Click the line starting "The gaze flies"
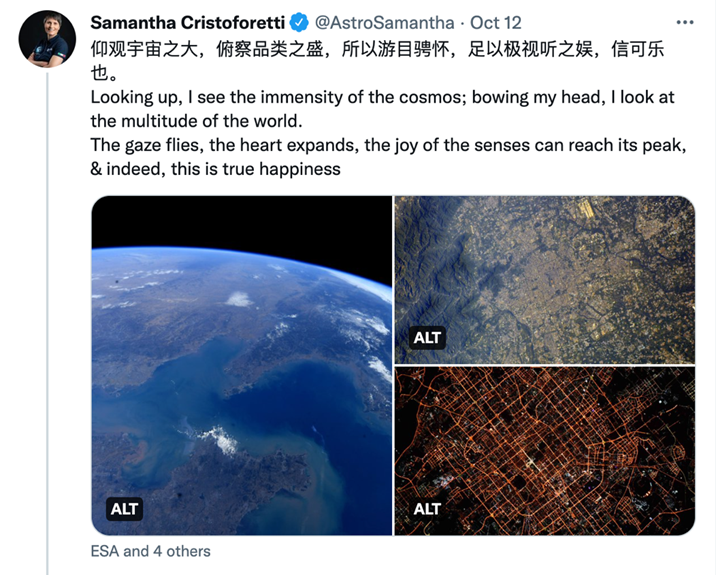Viewport: 716px width, 575px height. pyautogui.click(x=388, y=145)
